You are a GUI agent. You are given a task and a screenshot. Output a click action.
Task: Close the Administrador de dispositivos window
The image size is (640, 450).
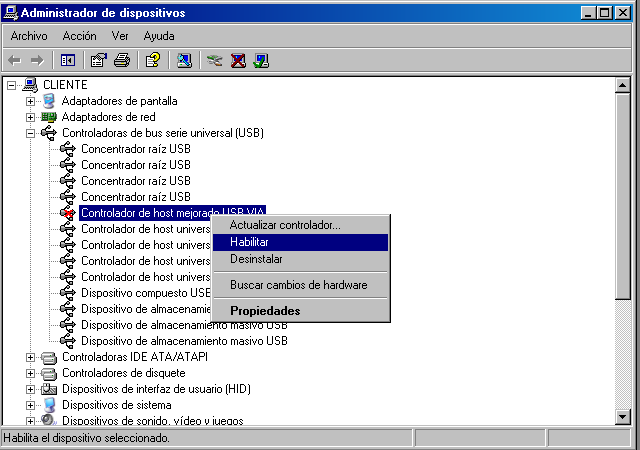pos(622,13)
